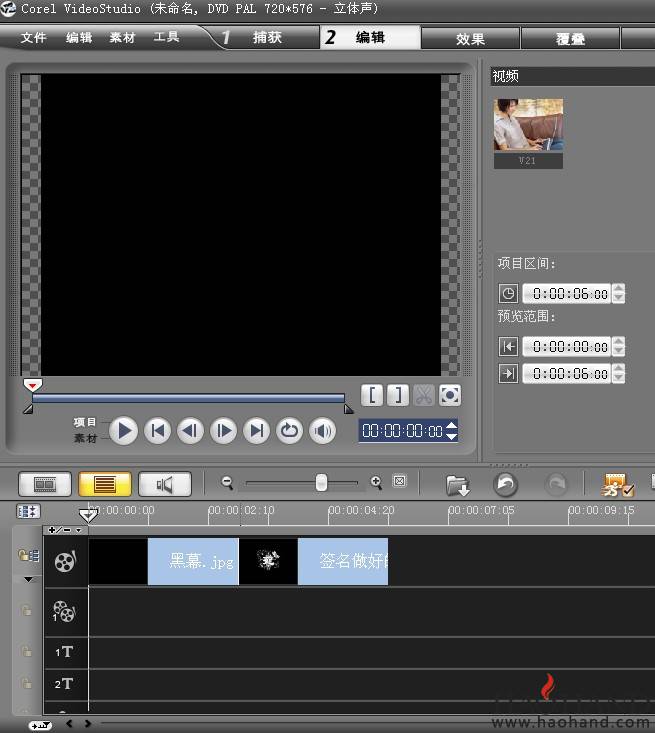This screenshot has height=733, width=655.
Task: Select 素材 playback mode
Action: pyautogui.click(x=85, y=438)
